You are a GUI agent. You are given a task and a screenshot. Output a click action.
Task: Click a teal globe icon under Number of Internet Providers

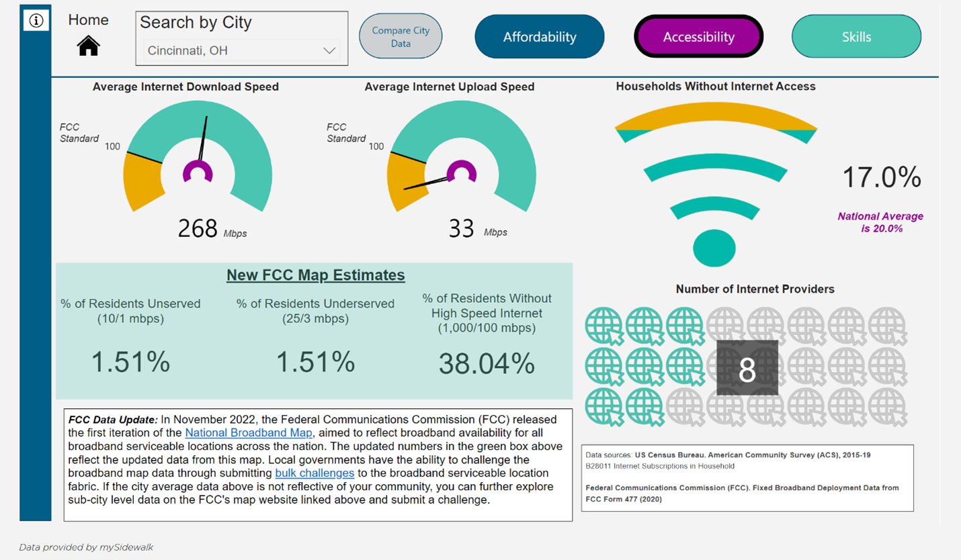point(604,327)
